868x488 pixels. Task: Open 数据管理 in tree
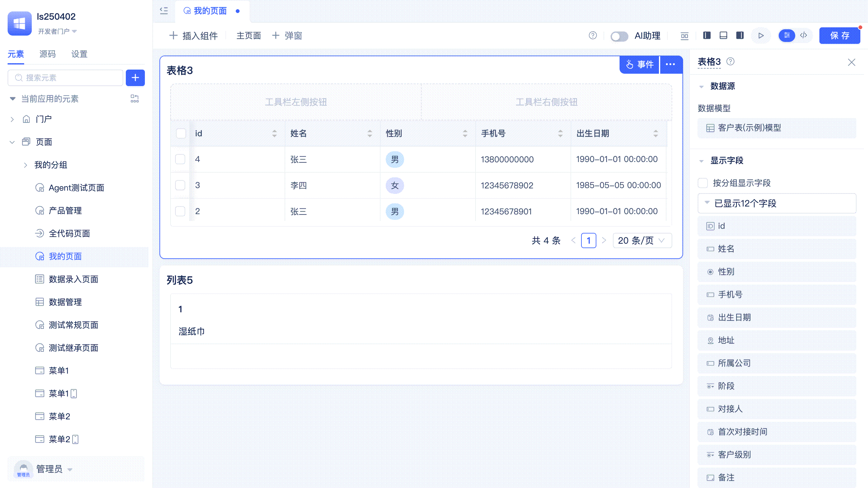tap(65, 302)
